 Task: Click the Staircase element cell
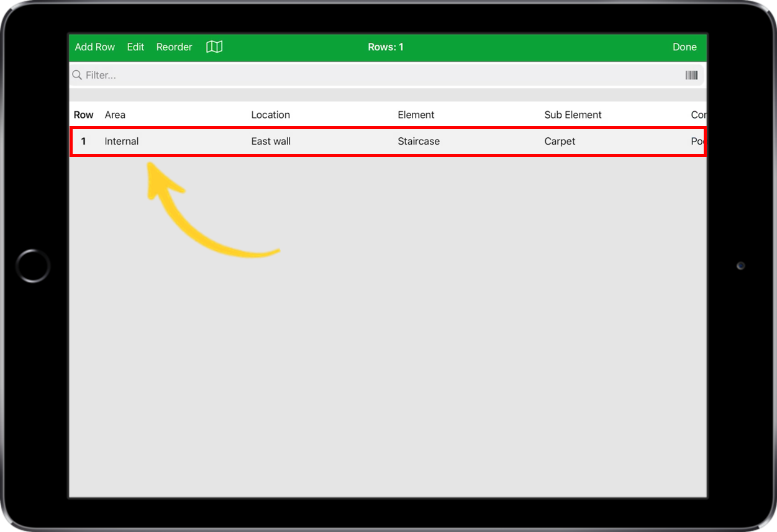click(x=419, y=141)
